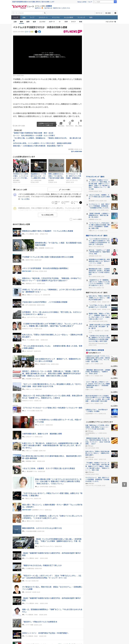The height and width of the screenshot is (644, 129).
Task: Open the 国際 category
Action: pyautogui.click(x=28, y=22)
